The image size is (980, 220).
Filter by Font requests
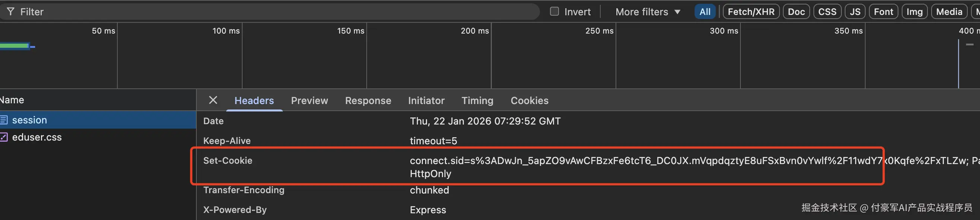pos(883,12)
